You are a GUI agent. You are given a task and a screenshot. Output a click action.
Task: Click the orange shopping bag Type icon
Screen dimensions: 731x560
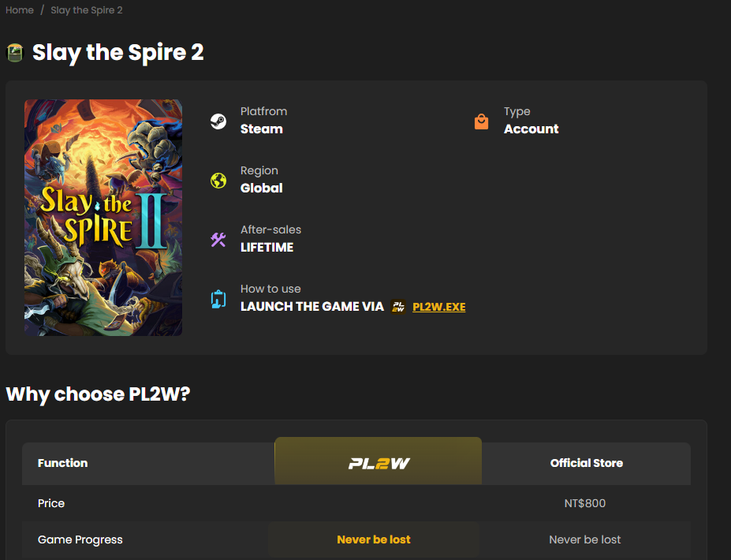tap(482, 121)
